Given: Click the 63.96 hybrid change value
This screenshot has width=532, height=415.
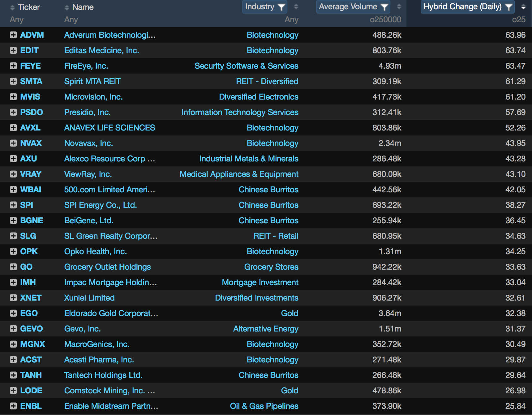Looking at the screenshot, I should [515, 35].
